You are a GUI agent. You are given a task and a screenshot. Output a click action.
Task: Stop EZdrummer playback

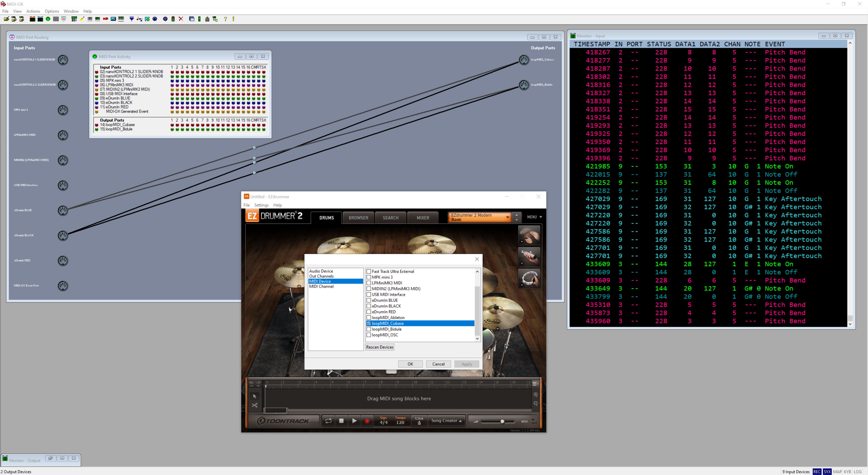pyautogui.click(x=341, y=421)
